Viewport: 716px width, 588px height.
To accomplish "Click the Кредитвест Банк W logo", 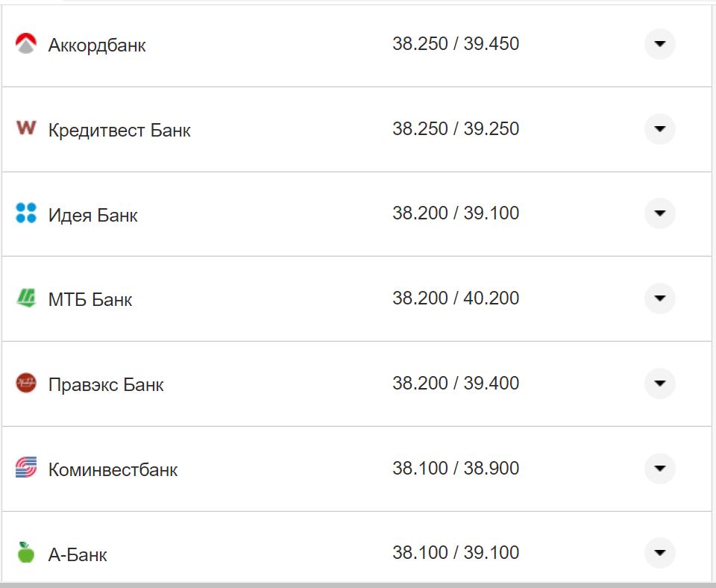I will (26, 128).
